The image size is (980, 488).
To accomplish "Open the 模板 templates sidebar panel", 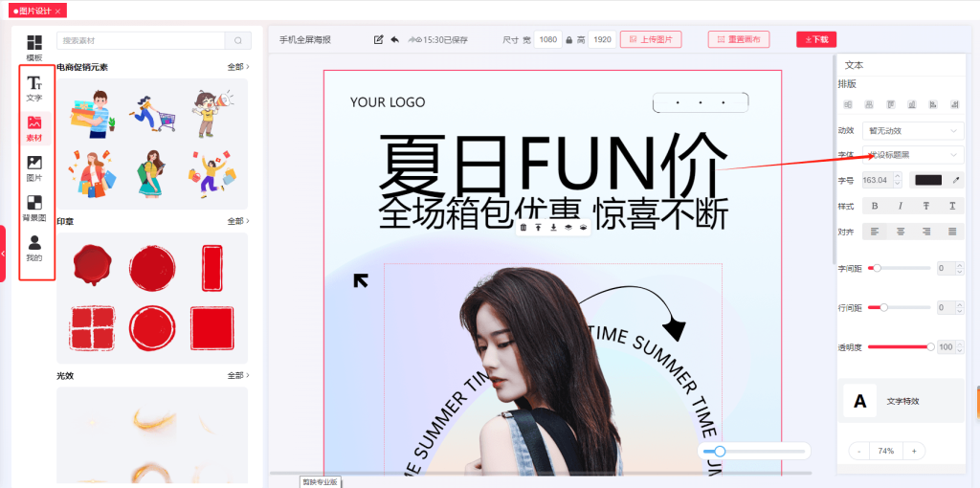I will pyautogui.click(x=34, y=48).
